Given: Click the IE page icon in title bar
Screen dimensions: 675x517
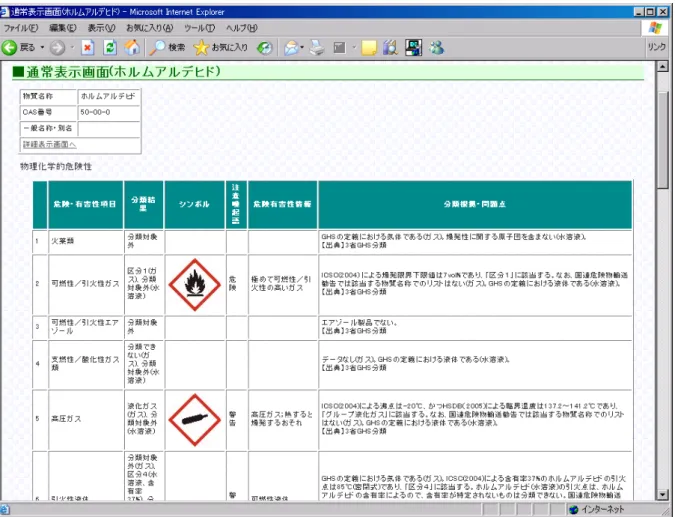Looking at the screenshot, I should coord(5,12).
